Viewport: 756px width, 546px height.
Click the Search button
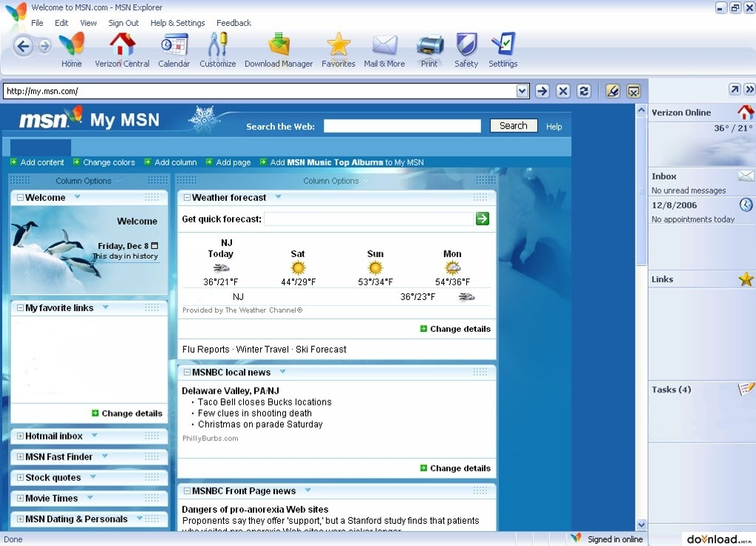click(514, 126)
